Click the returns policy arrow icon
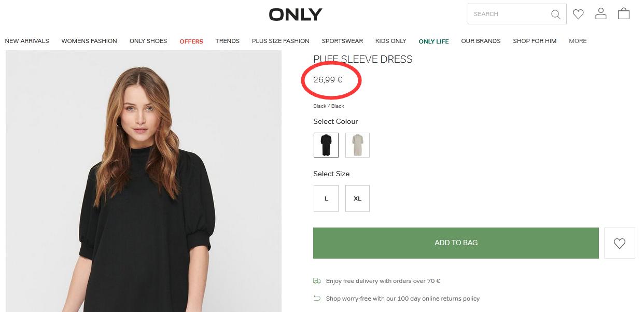Screen dimensions: 644x312 317,298
